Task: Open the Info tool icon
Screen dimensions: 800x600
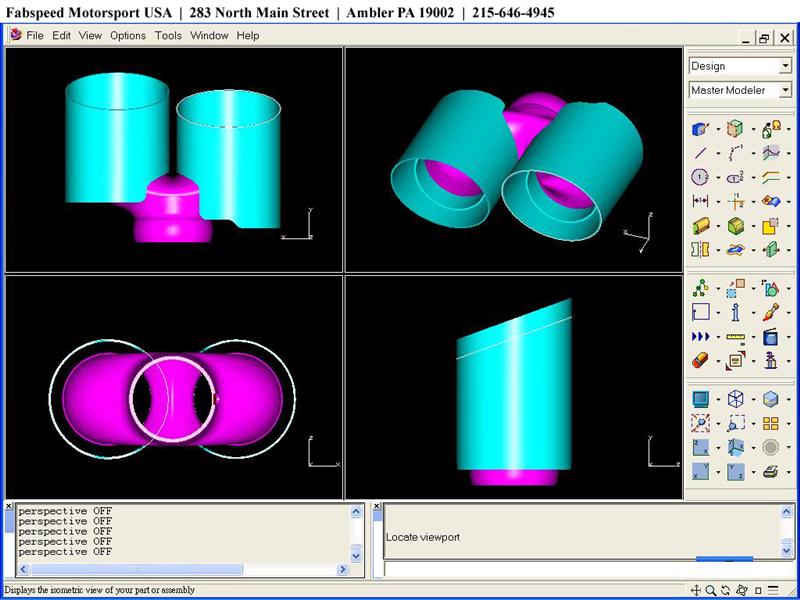Action: 736,313
